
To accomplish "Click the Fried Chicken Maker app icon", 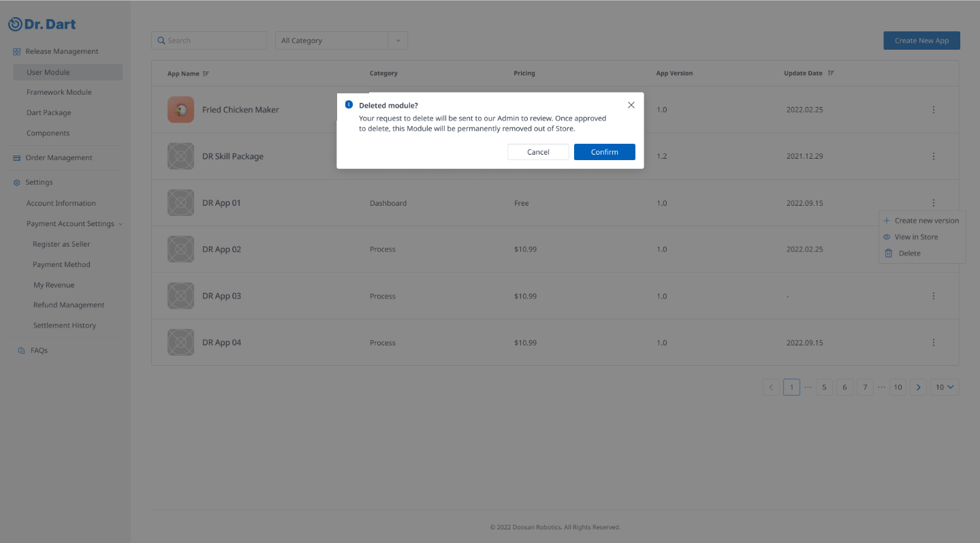I will click(180, 110).
